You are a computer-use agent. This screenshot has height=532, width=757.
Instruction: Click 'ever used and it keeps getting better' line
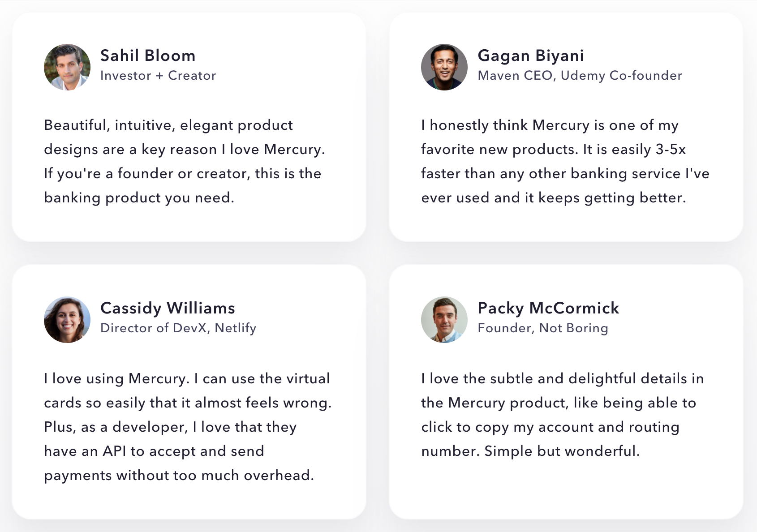(x=554, y=198)
